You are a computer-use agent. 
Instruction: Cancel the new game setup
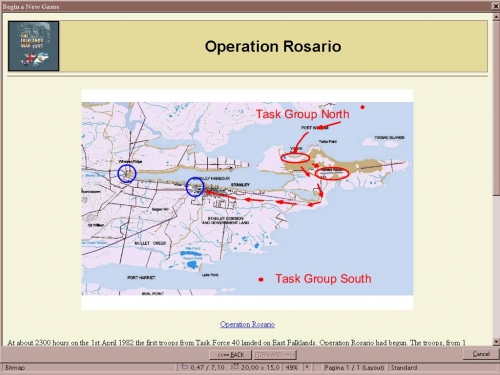(x=481, y=354)
